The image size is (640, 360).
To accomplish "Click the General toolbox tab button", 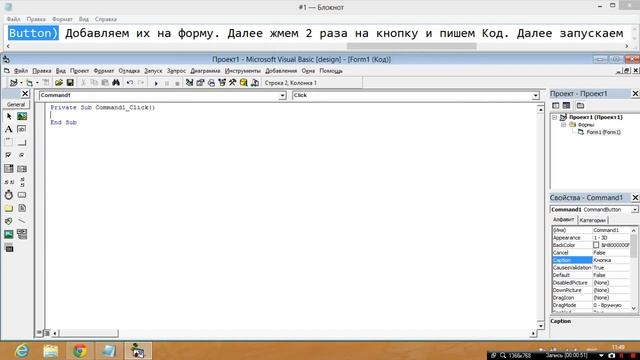I will [16, 104].
